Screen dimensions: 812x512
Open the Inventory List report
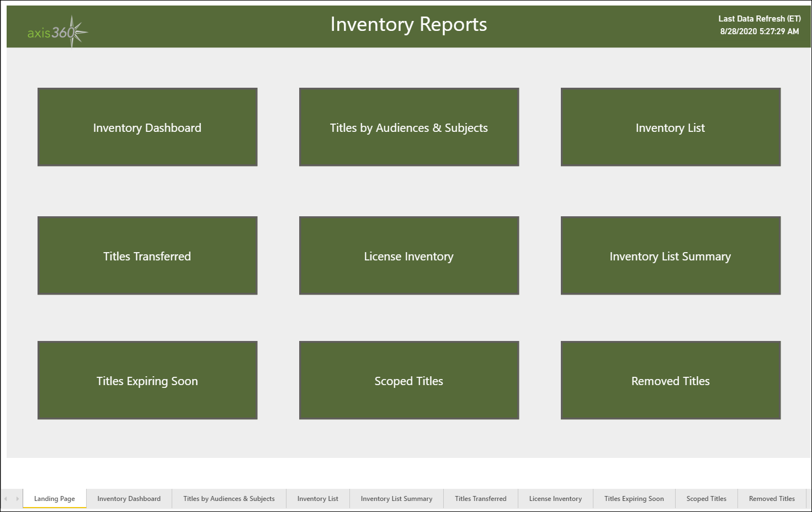point(670,127)
